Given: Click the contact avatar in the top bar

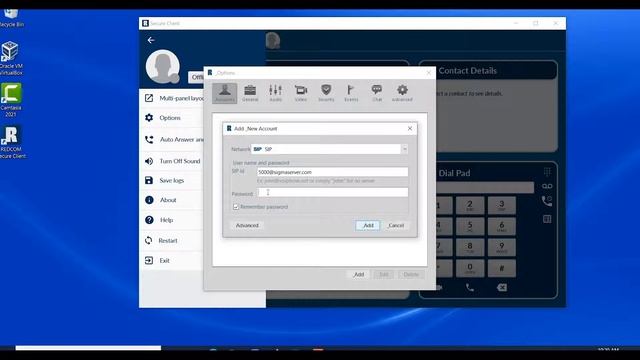Looking at the screenshot, I should click(x=273, y=40).
